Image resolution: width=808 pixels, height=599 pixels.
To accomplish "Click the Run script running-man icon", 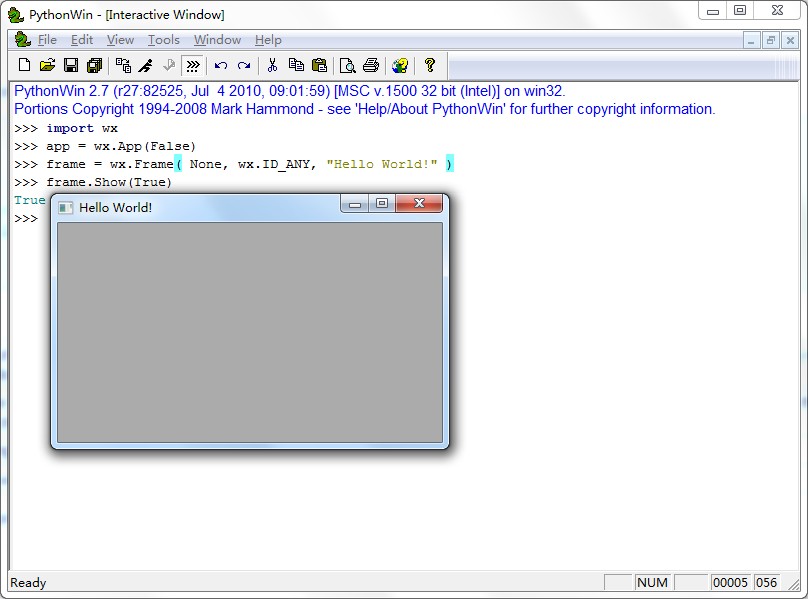I will pyautogui.click(x=146, y=65).
